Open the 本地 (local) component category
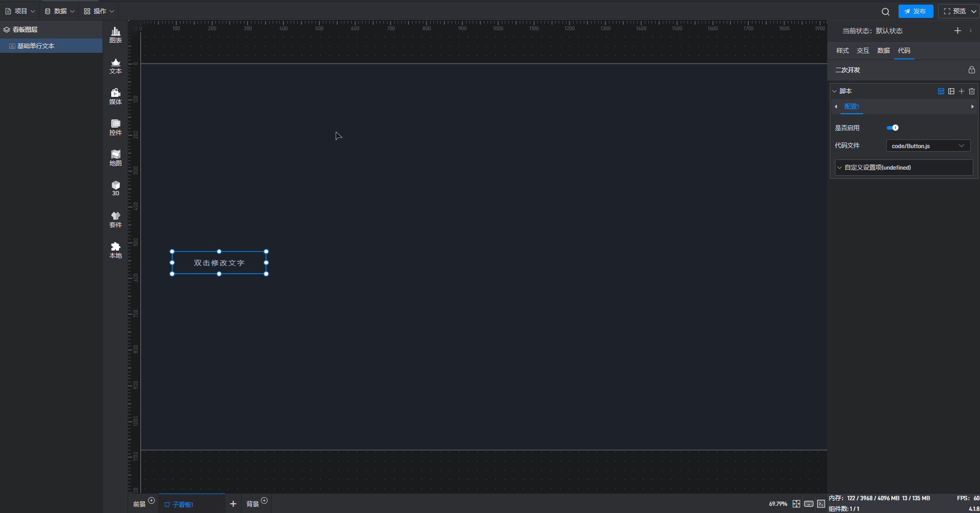 point(115,250)
